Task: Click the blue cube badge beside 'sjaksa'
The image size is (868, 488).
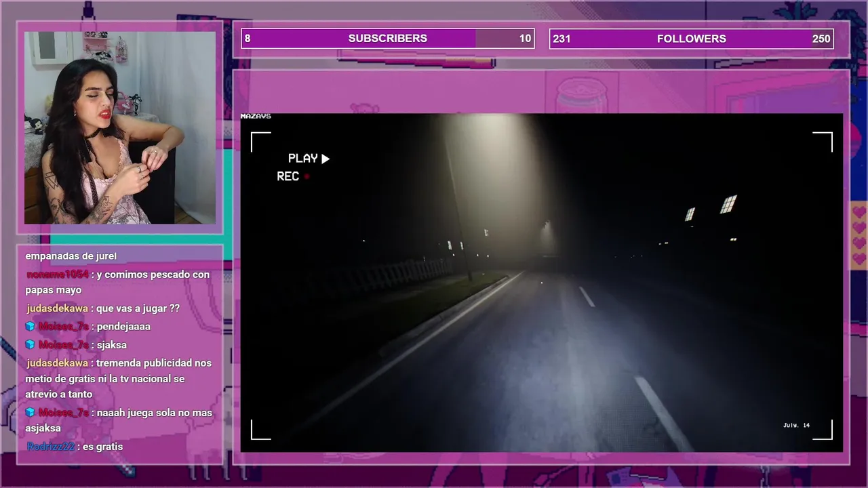Action: pyautogui.click(x=30, y=344)
